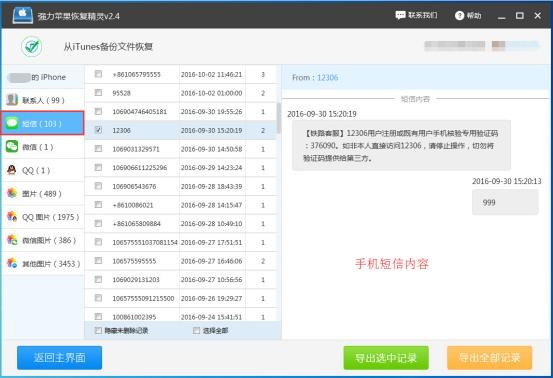Image resolution: width=553 pixels, height=378 pixels.
Task: Open the 微信图片 (386) category icon
Action: point(12,240)
